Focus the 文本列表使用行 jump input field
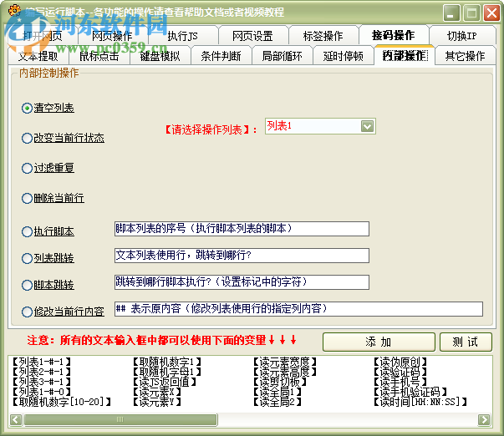This screenshot has width=504, height=436. point(242,256)
